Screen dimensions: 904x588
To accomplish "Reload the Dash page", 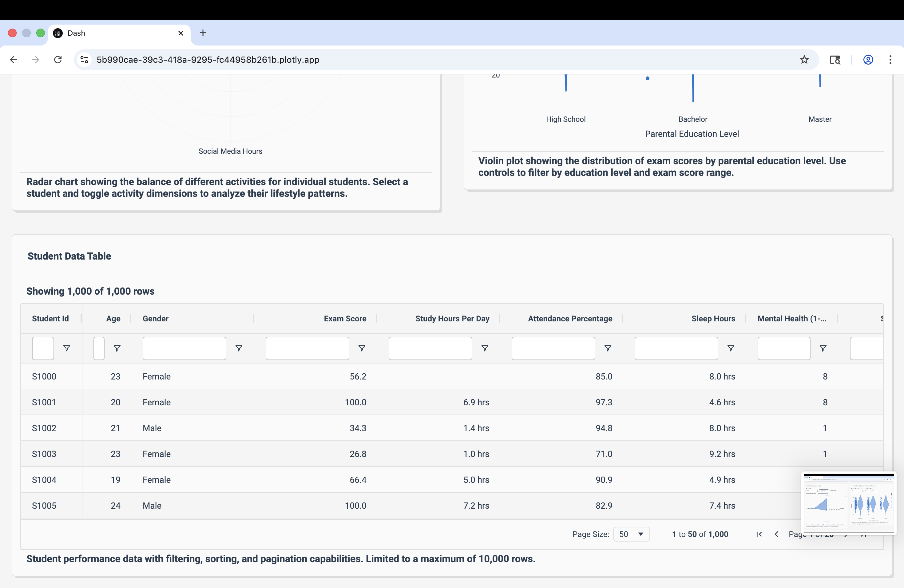I will tap(58, 60).
